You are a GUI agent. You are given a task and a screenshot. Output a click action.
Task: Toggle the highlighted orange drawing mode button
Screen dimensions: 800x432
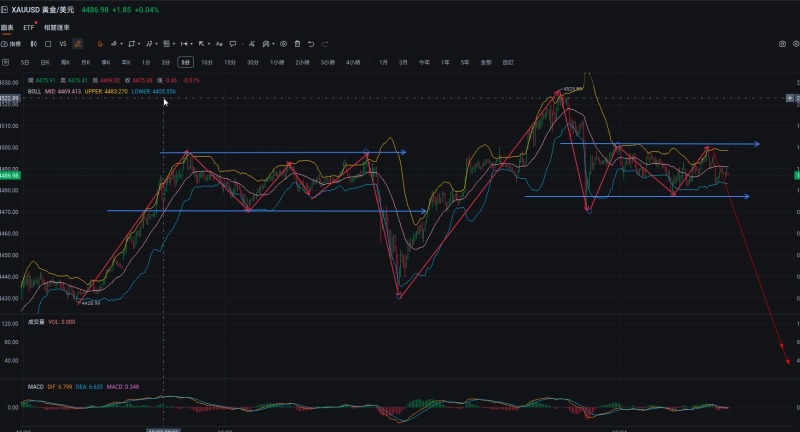point(78,44)
